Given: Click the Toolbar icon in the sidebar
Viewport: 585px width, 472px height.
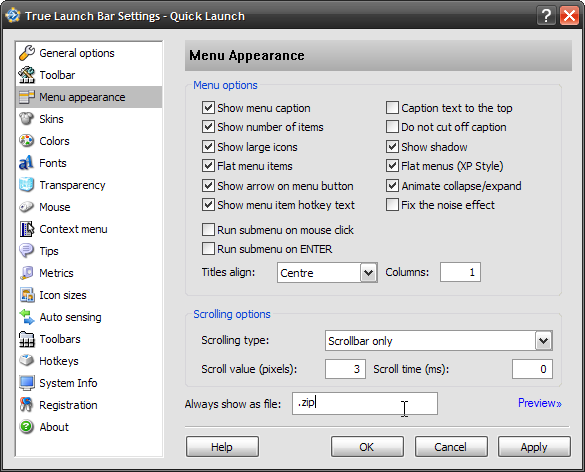Looking at the screenshot, I should (x=26, y=75).
